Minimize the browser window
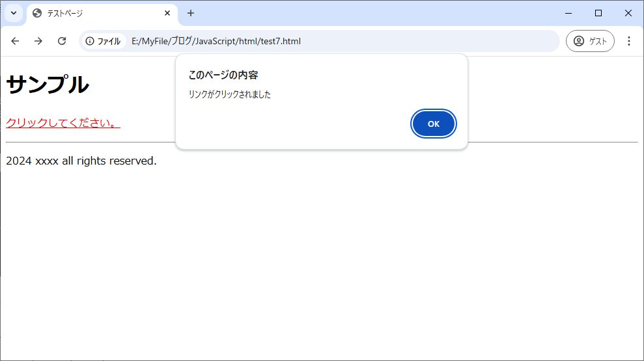Image resolution: width=644 pixels, height=361 pixels. tap(568, 13)
